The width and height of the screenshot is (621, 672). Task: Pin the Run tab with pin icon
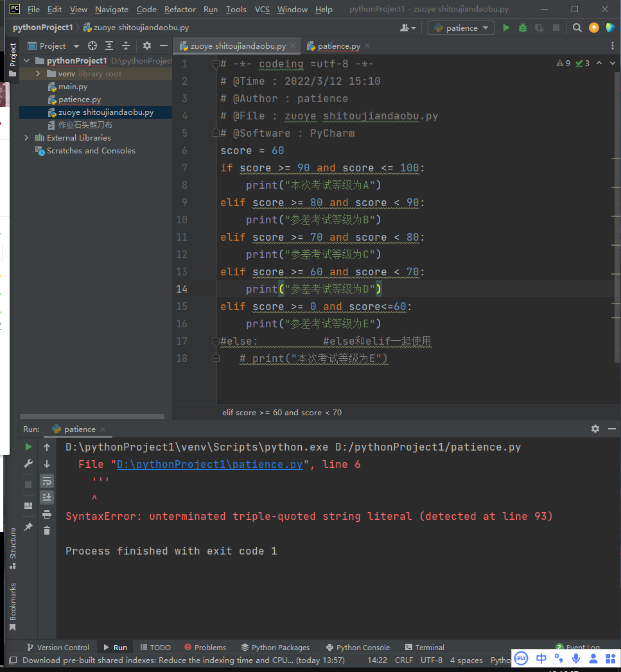click(28, 526)
